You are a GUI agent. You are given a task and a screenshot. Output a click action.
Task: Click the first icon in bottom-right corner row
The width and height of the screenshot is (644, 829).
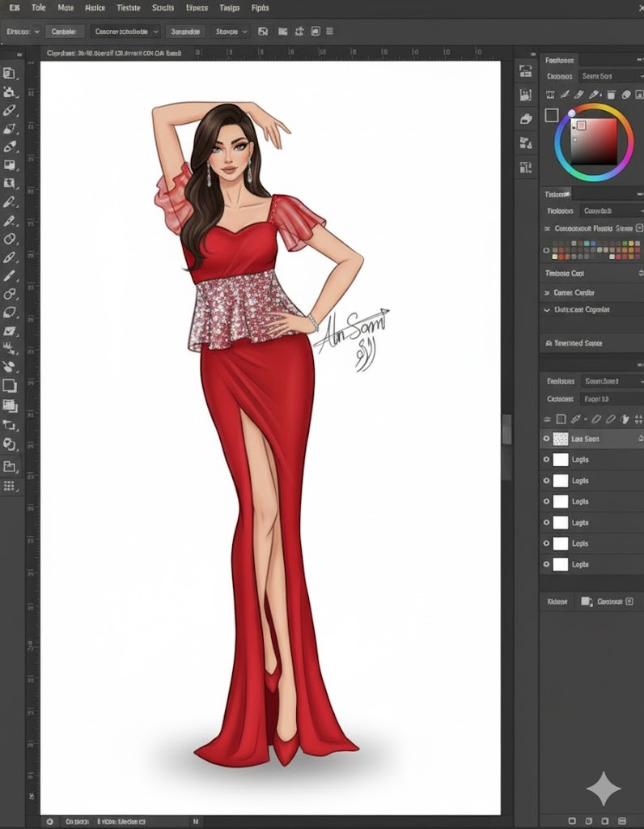tap(572, 821)
